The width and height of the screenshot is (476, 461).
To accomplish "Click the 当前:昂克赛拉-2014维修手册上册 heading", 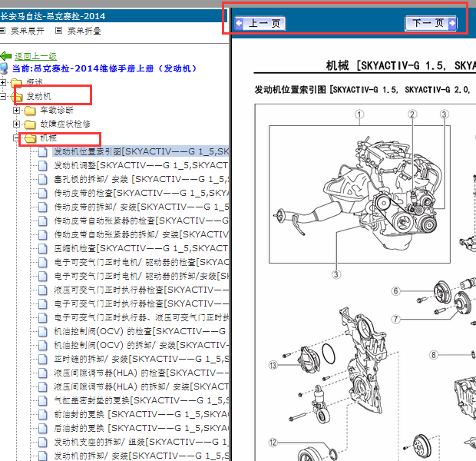I will [x=104, y=68].
